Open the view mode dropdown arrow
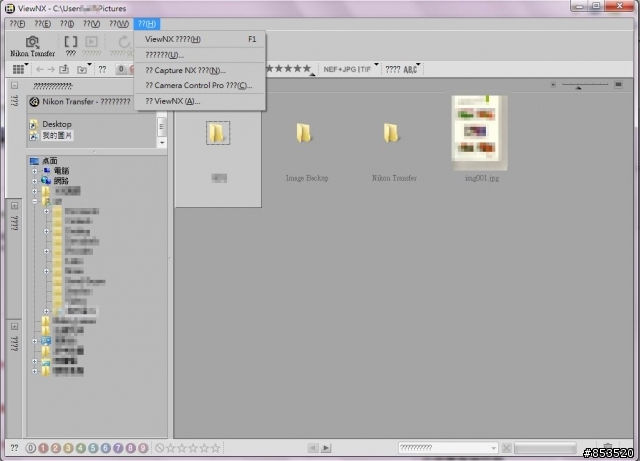The width and height of the screenshot is (640, 461). 27,65
